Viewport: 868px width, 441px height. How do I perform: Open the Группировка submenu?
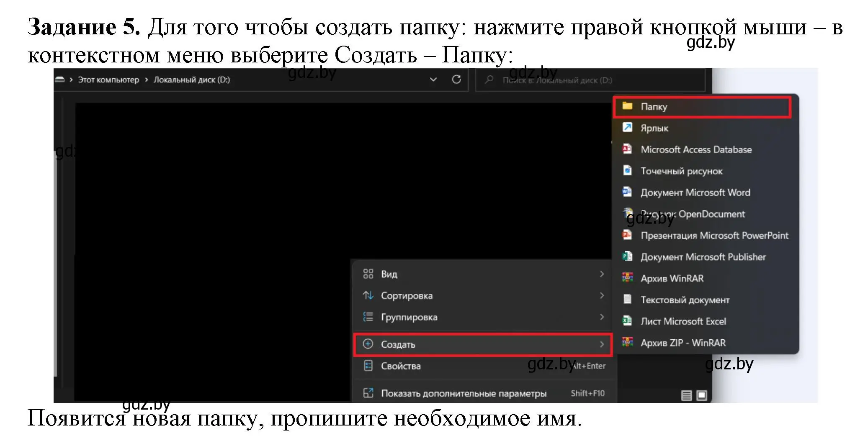click(x=483, y=317)
